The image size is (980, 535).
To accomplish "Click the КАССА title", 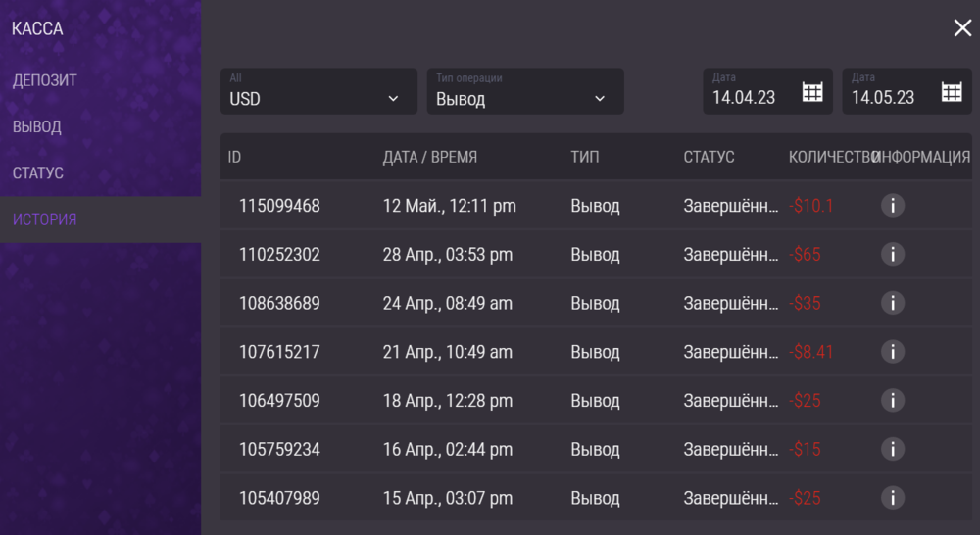I will coord(37,28).
